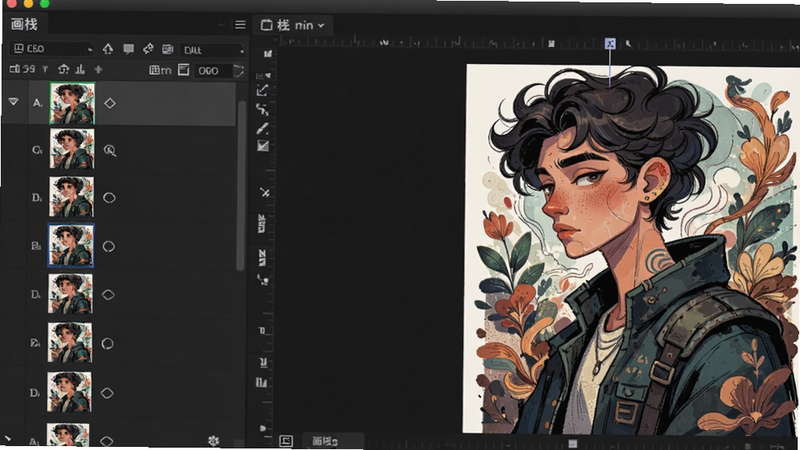This screenshot has height=450, width=800.
Task: Select layer label 'C' in the list
Action: (37, 150)
